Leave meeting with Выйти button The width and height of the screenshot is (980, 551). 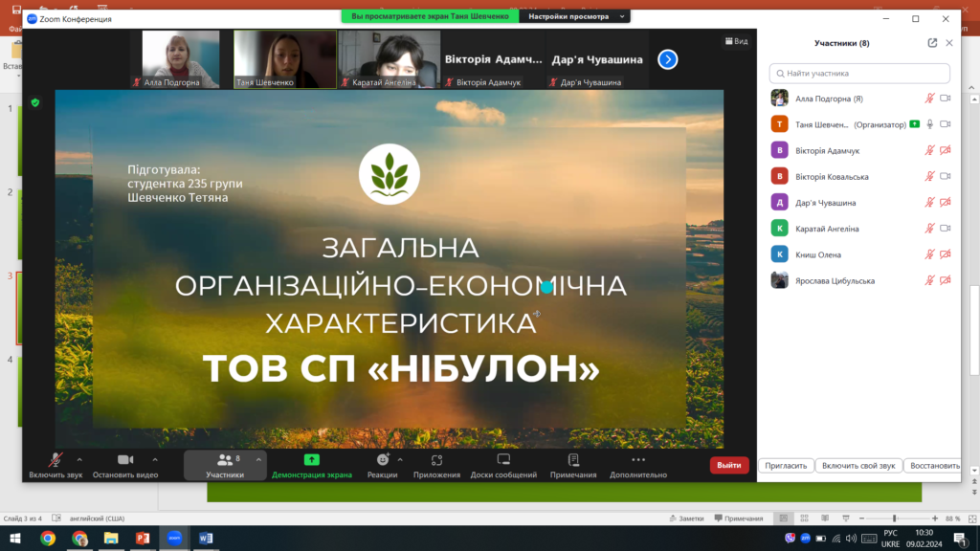(x=728, y=465)
